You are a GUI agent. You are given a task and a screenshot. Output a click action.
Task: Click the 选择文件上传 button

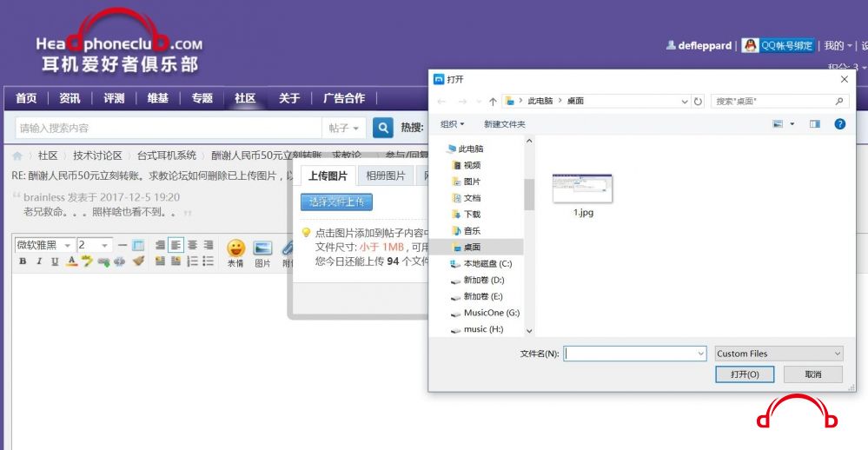tap(336, 202)
